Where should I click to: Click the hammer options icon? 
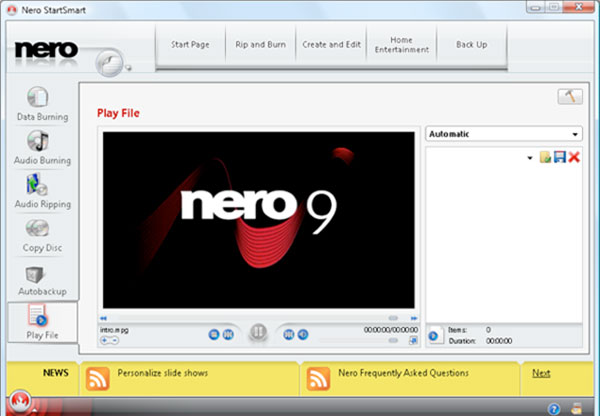coord(570,96)
